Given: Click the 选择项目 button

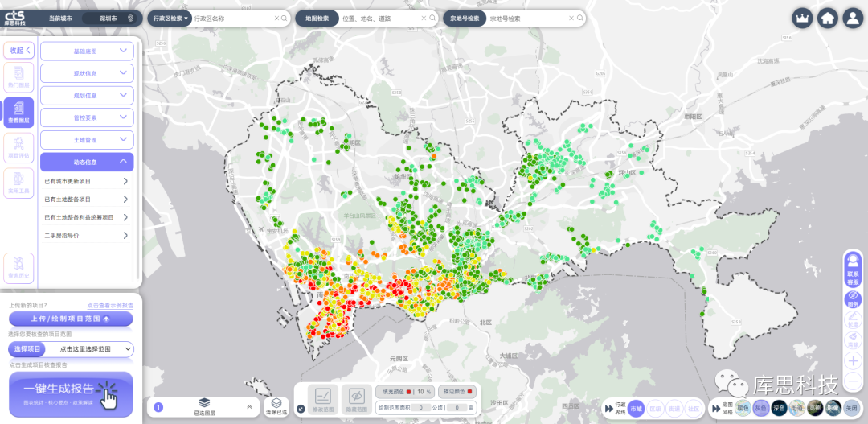Looking at the screenshot, I should (27, 349).
